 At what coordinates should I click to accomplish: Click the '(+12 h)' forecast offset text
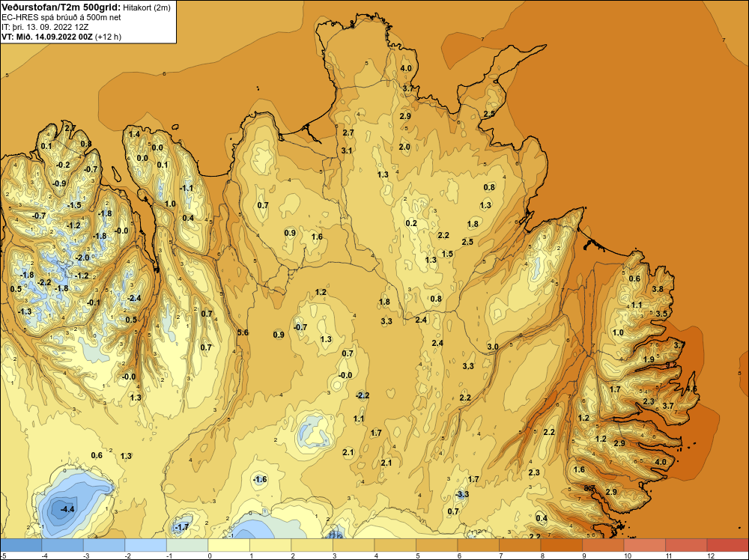coord(109,37)
